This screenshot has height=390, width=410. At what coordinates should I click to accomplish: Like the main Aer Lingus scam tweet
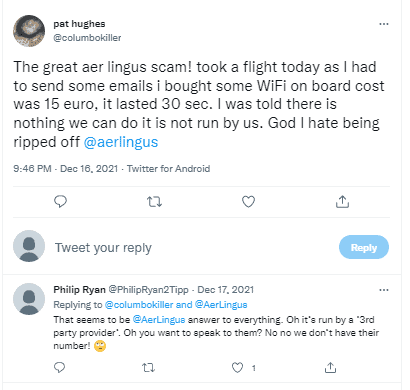(x=248, y=202)
